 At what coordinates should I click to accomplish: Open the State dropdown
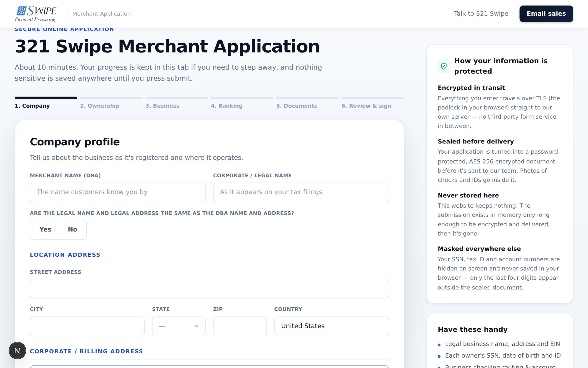point(179,326)
